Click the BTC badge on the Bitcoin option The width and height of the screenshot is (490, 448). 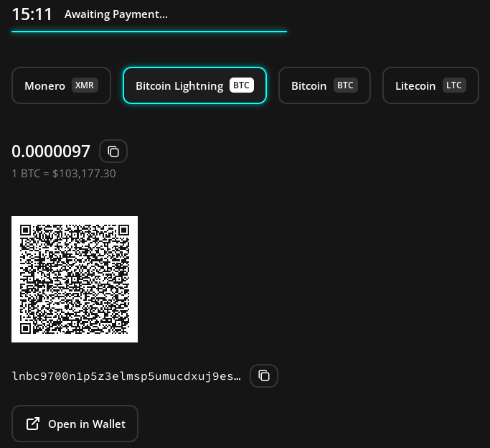tap(345, 85)
